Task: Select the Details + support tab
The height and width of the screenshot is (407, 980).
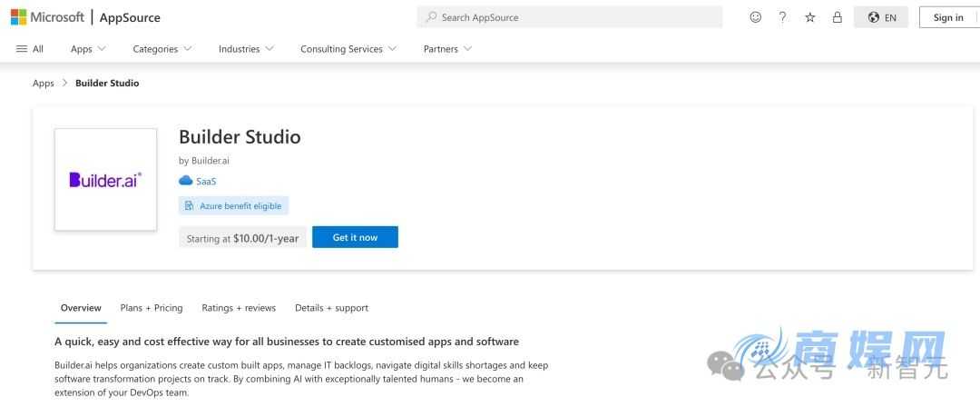Action: [x=331, y=308]
